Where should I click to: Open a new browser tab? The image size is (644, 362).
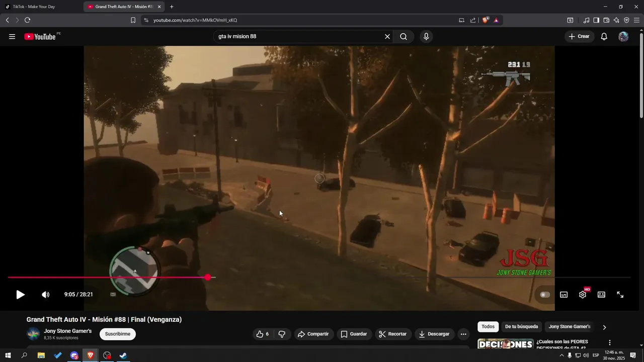172,7
